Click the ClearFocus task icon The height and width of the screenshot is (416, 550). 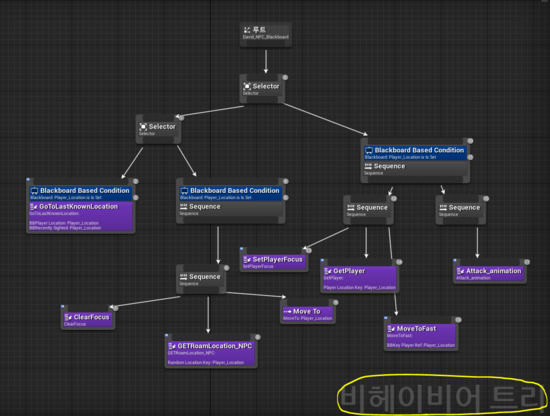pos(68,317)
